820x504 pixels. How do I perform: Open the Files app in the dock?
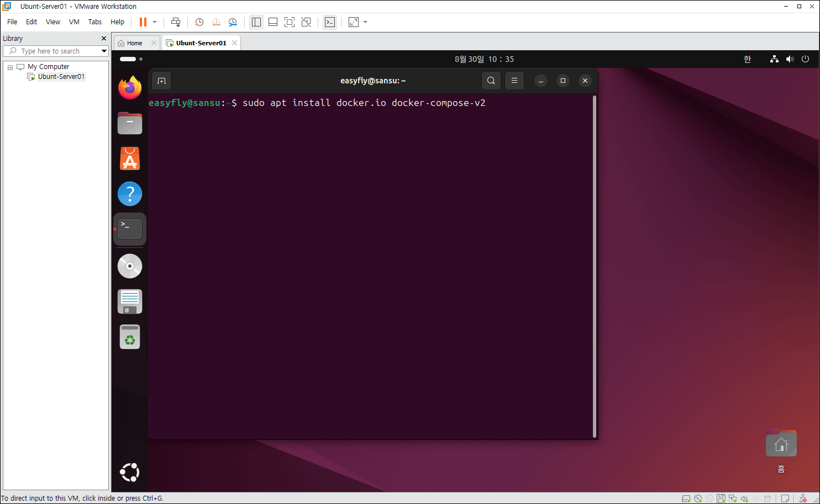point(130,123)
